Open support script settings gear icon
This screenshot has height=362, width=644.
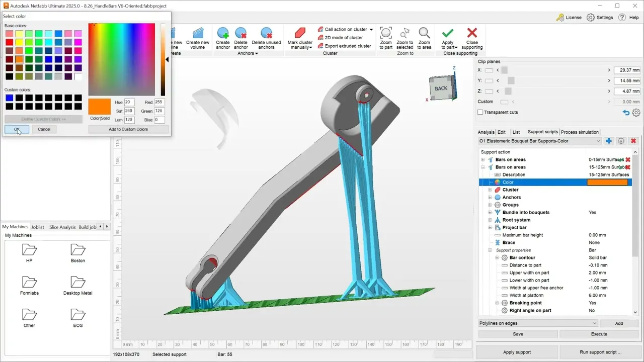[621, 141]
